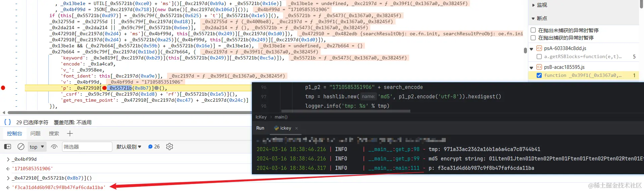
Task: Click the red breakpoint dot in gutter
Action: (3, 88)
